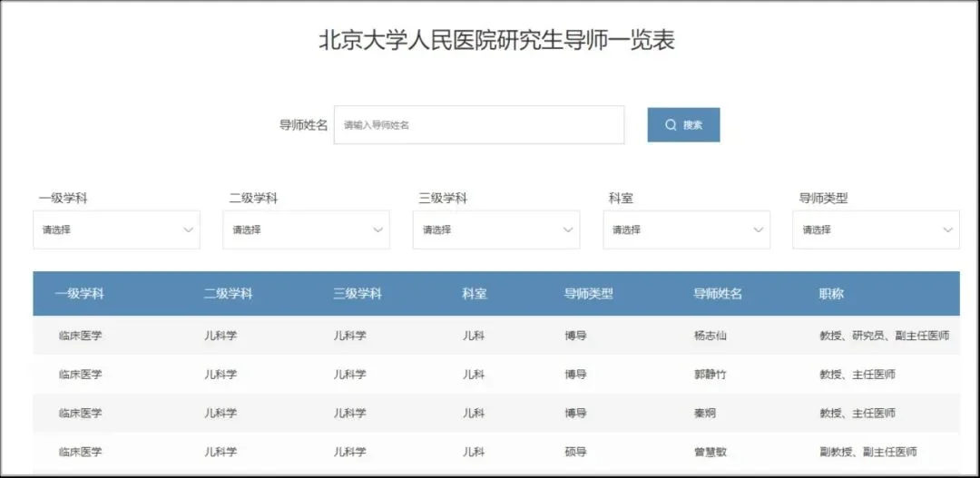Click 副教授、副主任医师 title in 曾慧敏 row
Viewport: 980px width, 478px height.
(x=868, y=452)
